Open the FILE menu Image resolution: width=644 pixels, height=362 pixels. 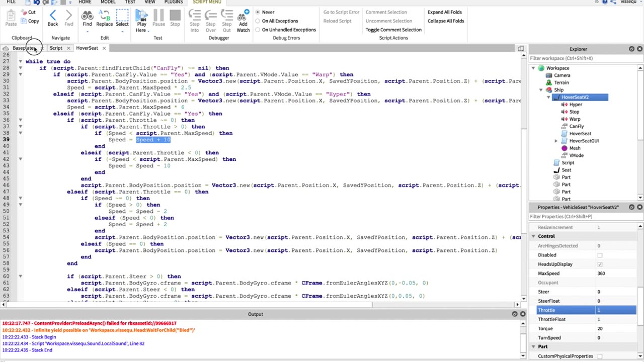11,2
